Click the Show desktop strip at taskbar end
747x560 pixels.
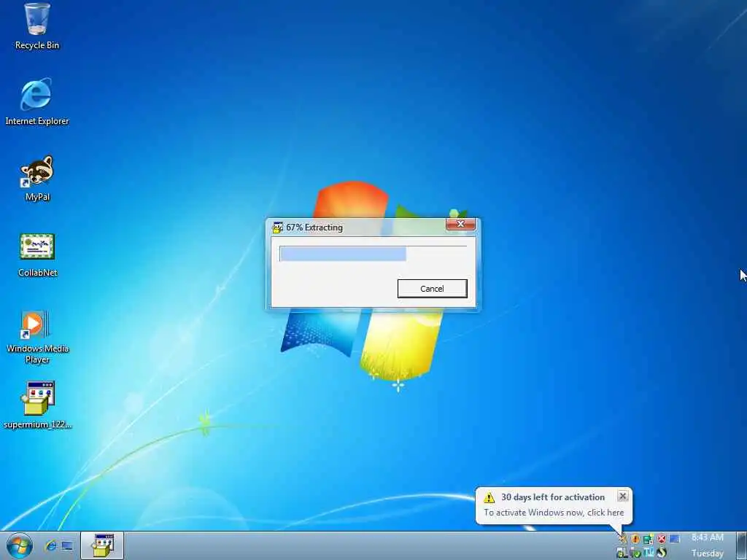[x=741, y=545]
